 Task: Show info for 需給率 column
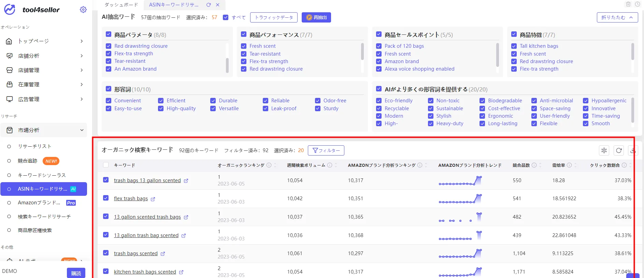coord(569,165)
